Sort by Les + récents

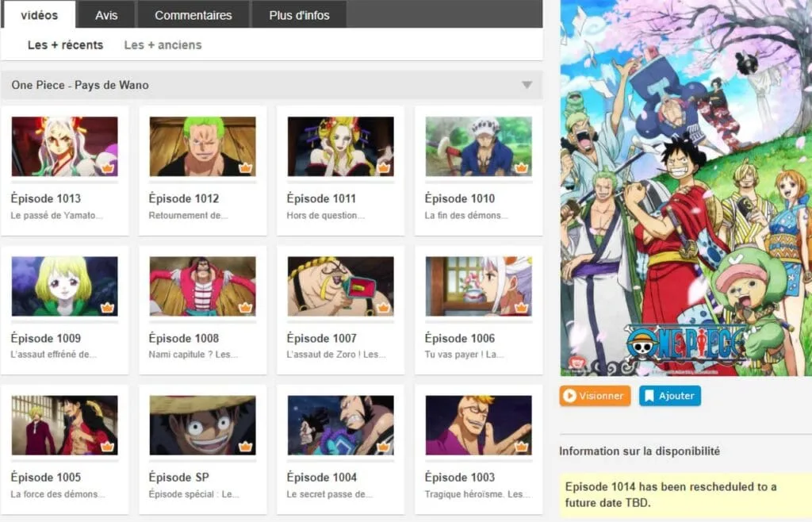point(65,45)
